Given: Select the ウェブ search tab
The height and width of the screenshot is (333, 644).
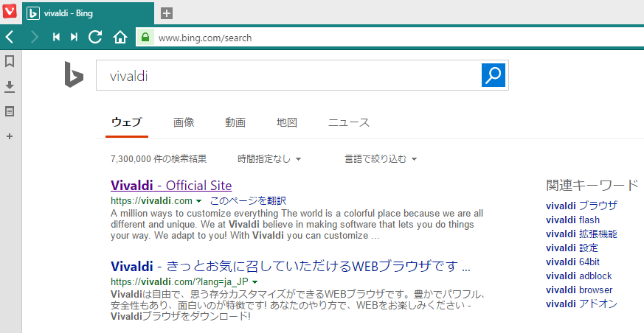Looking at the screenshot, I should [126, 122].
